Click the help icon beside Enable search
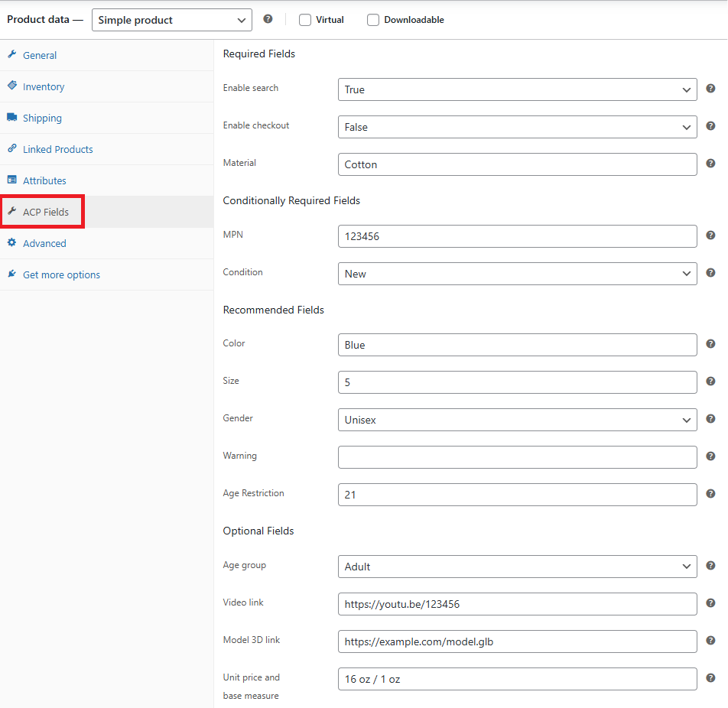Image resolution: width=728 pixels, height=708 pixels. coord(710,88)
